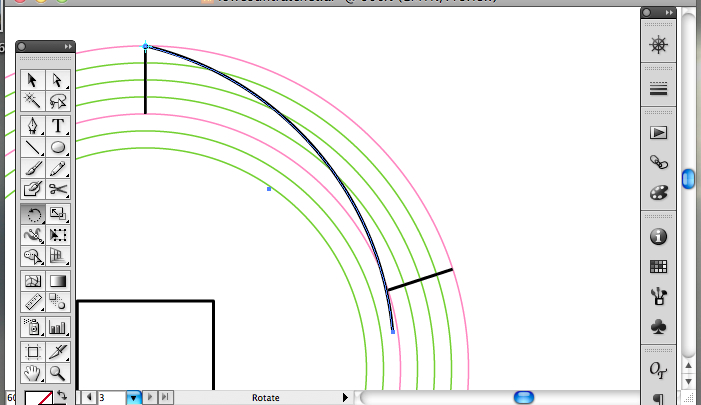Select the Selection (black arrow) tool

click(32, 80)
